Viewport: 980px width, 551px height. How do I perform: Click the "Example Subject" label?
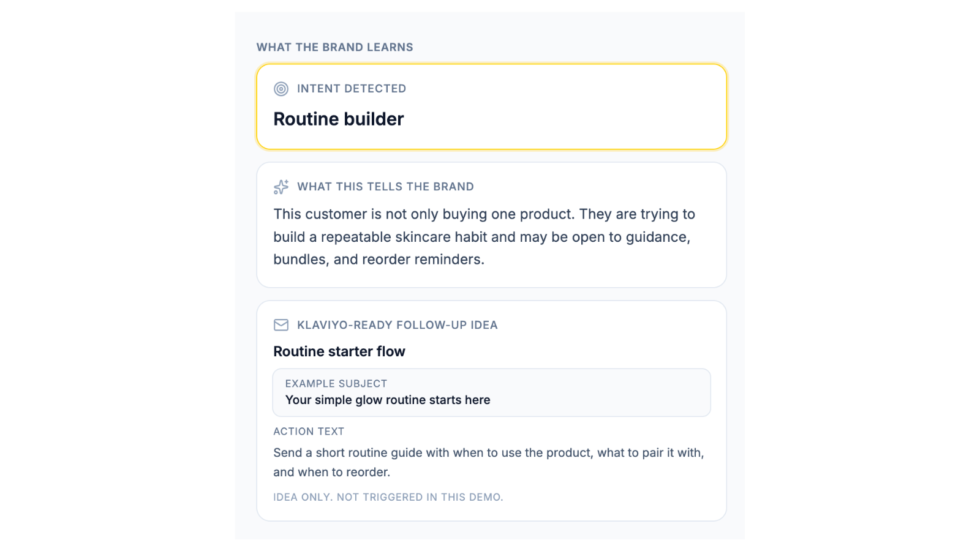(x=336, y=384)
